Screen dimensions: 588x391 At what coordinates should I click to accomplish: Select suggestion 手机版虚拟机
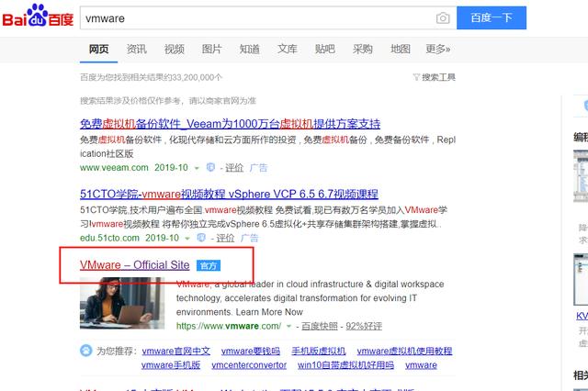coord(319,351)
